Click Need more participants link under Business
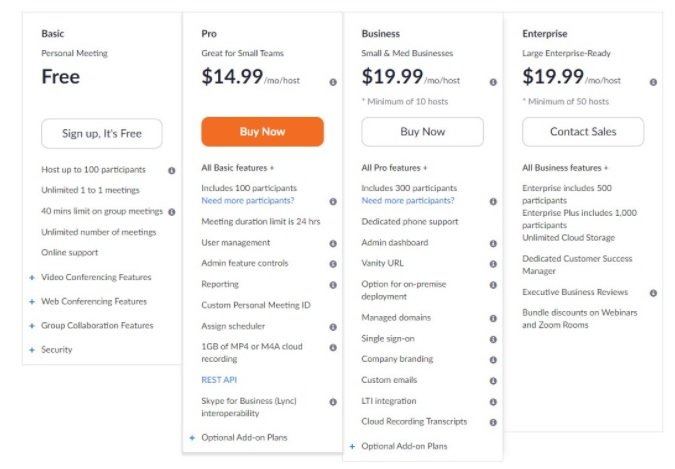 pos(408,200)
